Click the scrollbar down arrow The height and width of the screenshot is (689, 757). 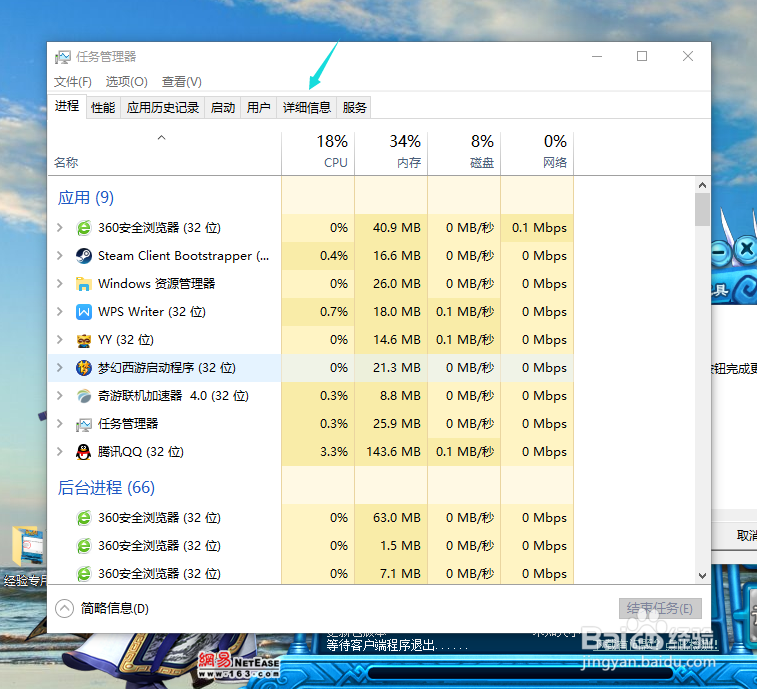[x=702, y=576]
